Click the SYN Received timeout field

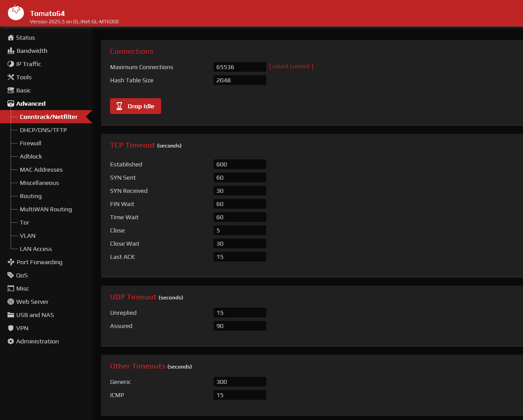(240, 191)
